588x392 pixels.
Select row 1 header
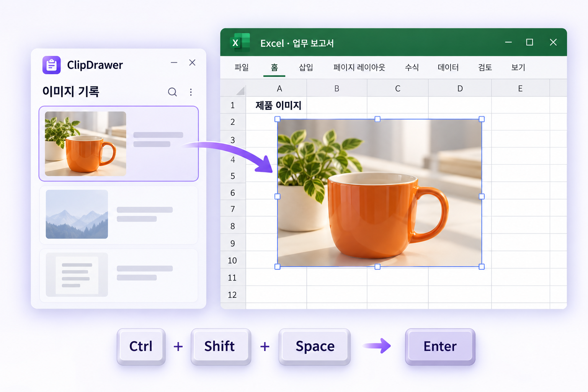click(233, 105)
